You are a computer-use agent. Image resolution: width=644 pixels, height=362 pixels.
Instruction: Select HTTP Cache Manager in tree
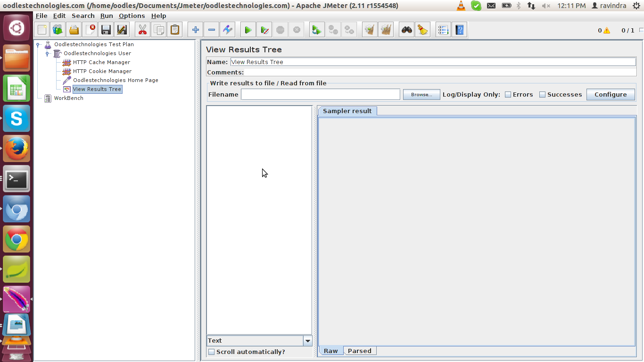[x=101, y=62]
